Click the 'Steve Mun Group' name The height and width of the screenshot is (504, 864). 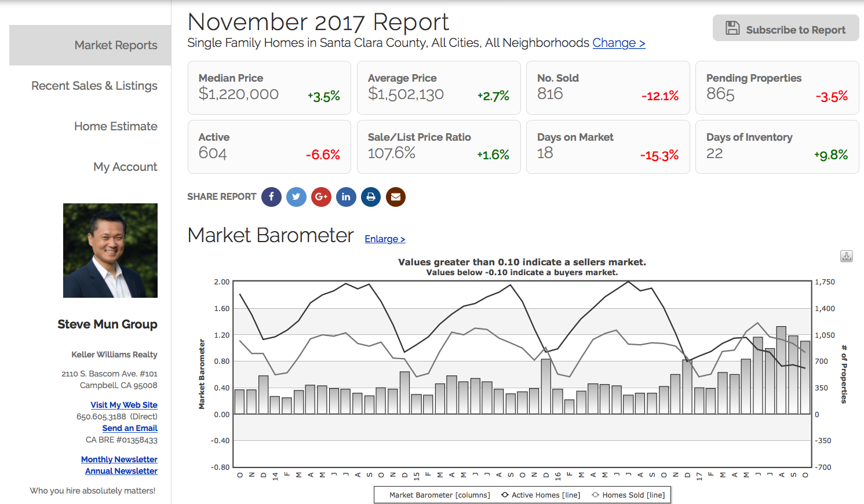pos(107,324)
